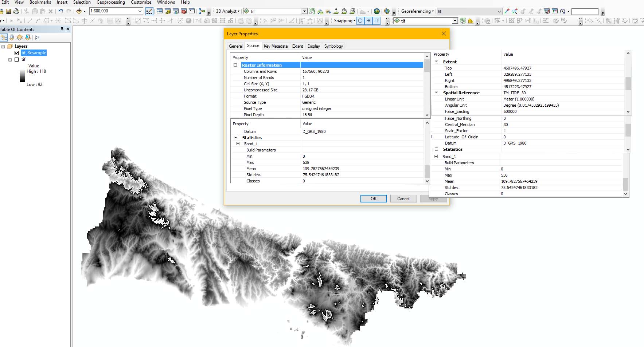Switch to the Symbology tab

333,46
